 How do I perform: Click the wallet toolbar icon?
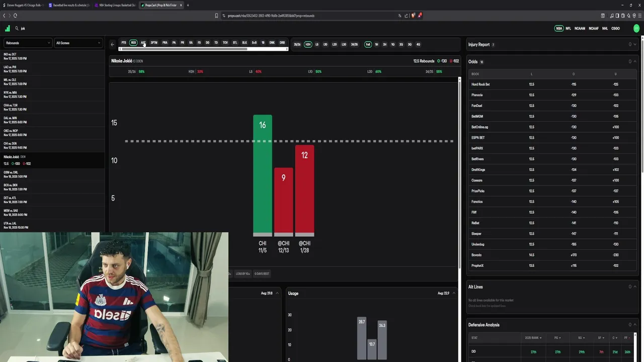[x=623, y=16]
